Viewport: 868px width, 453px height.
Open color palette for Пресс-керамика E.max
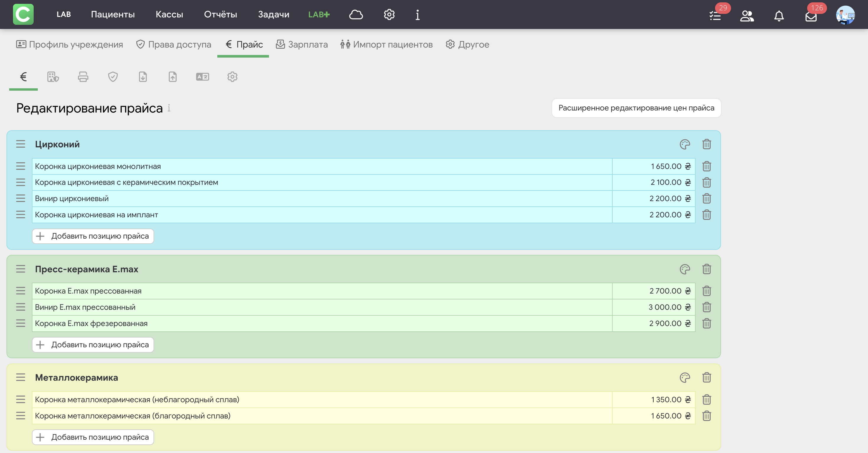click(x=685, y=269)
